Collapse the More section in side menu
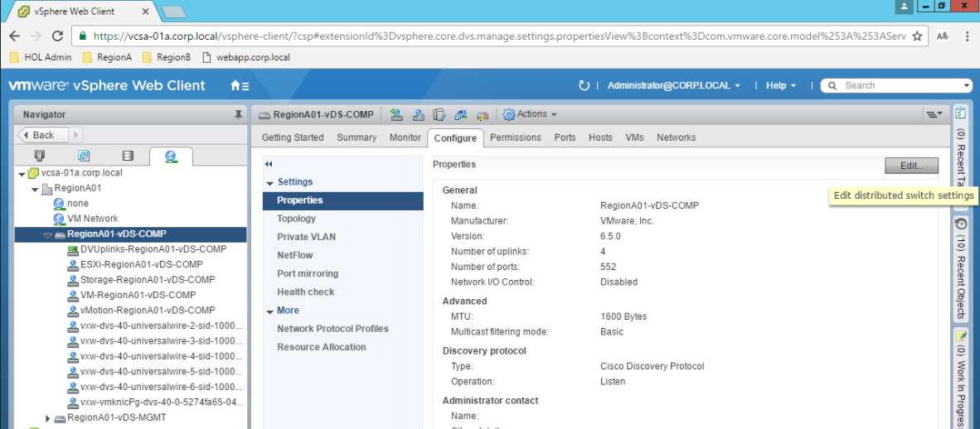This screenshot has width=980, height=429. pos(270,311)
